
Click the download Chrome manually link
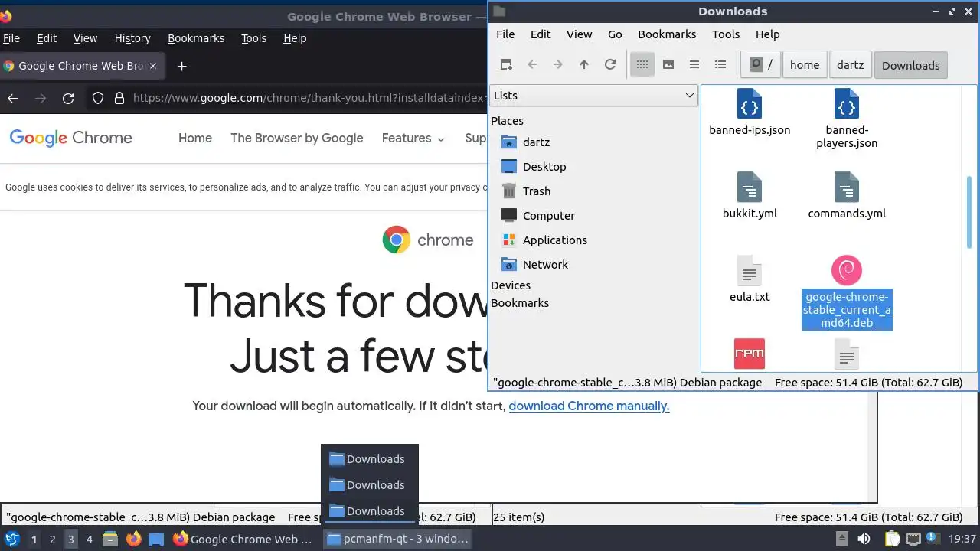[589, 406]
